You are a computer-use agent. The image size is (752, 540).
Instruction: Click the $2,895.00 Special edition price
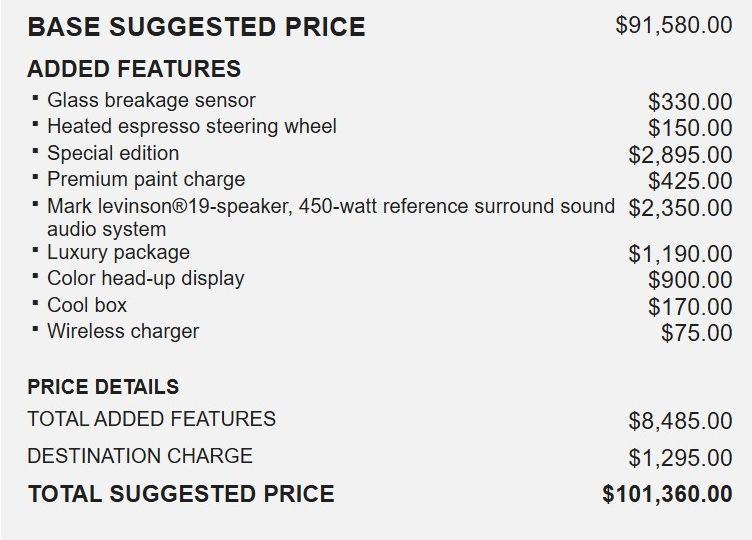click(x=680, y=155)
